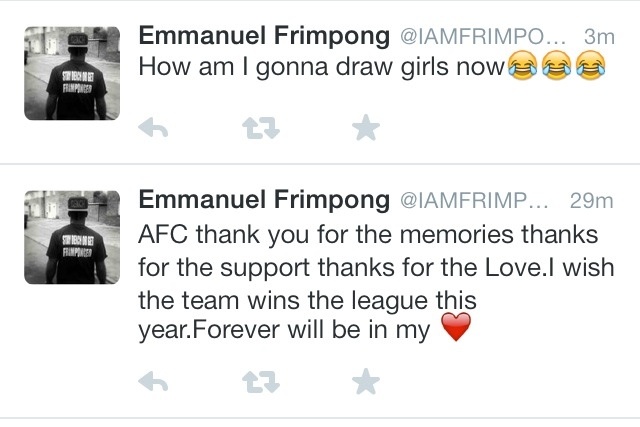Tap the @IAMFRIMP... handle on the second tweet

pos(474,201)
